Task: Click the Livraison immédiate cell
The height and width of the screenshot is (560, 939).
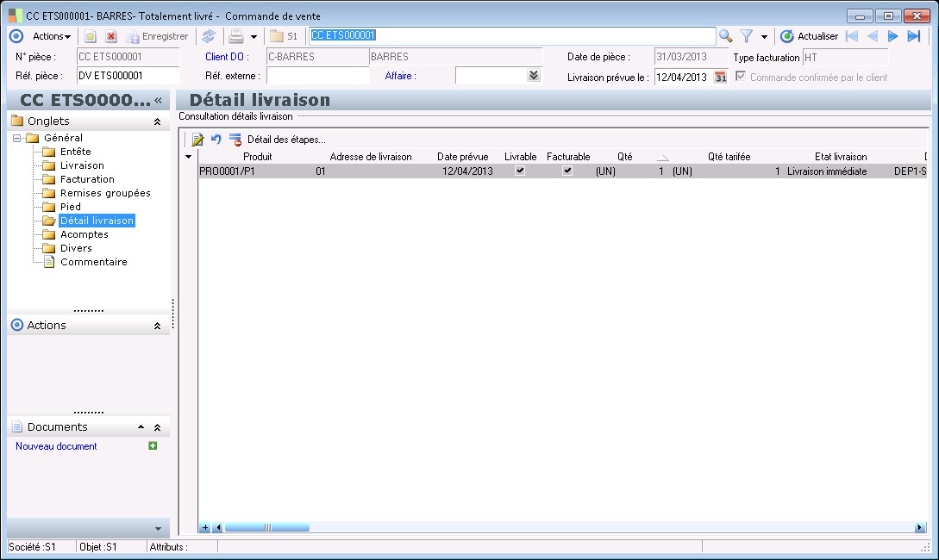Action: 827,171
